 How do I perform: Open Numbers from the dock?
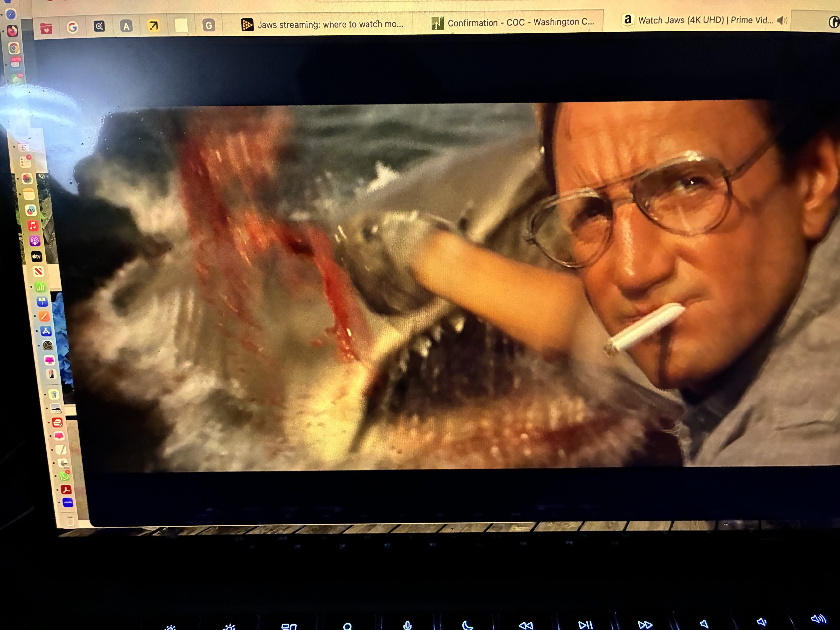[40, 287]
